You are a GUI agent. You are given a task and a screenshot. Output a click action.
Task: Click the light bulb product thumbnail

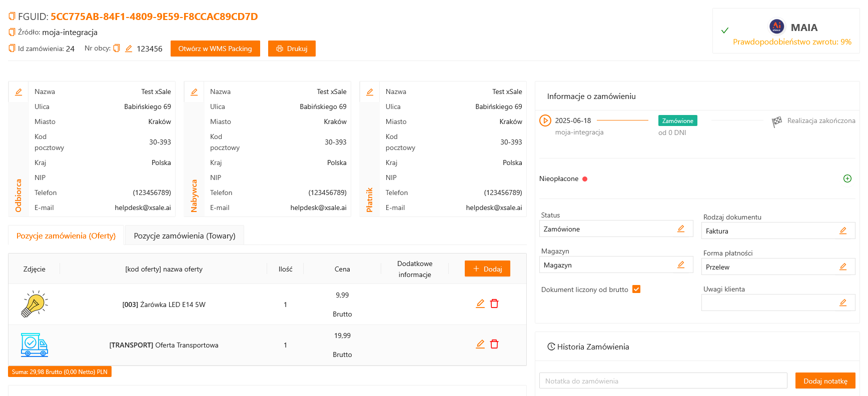coord(34,304)
